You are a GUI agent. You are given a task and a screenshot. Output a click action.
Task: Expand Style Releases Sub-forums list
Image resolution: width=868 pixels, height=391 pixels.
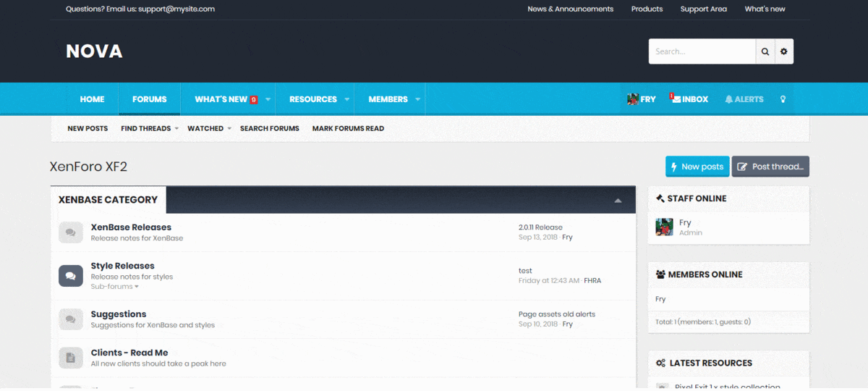114,287
